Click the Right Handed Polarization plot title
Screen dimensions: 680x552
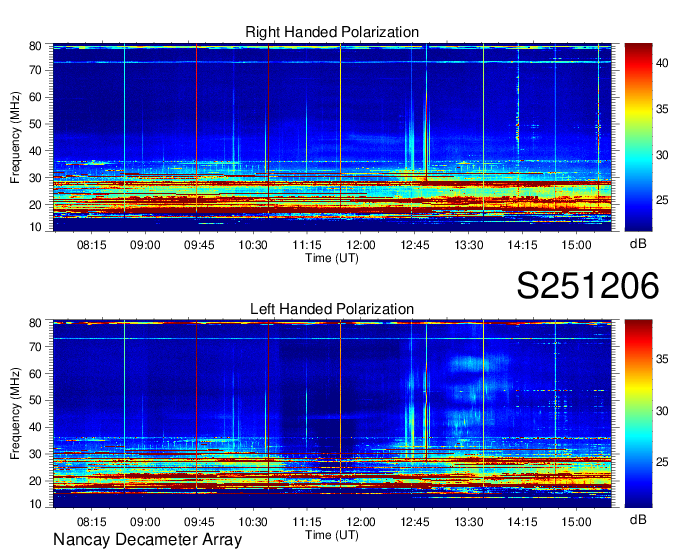(x=332, y=33)
